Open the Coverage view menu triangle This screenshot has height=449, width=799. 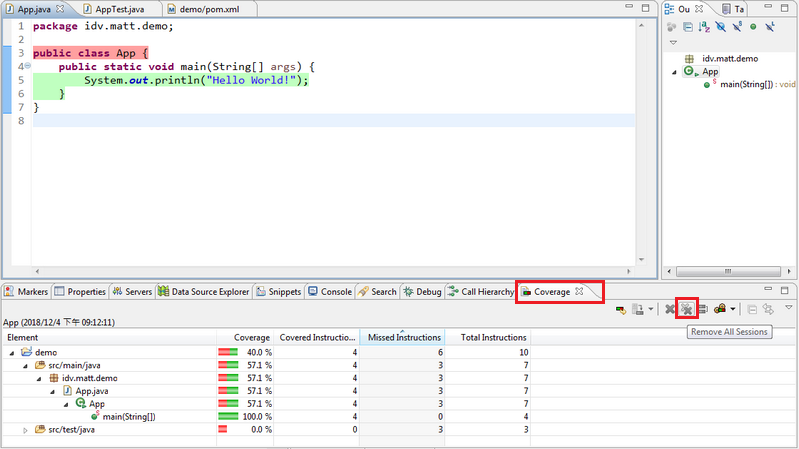(788, 308)
